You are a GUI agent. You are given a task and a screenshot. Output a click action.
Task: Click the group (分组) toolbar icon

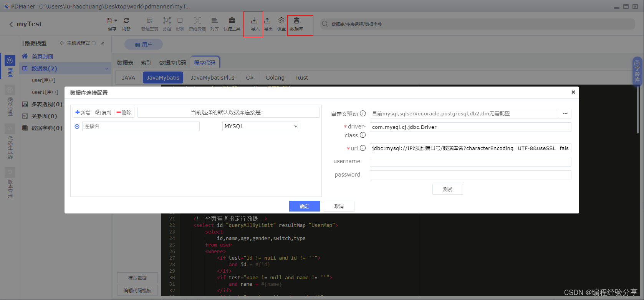(167, 21)
